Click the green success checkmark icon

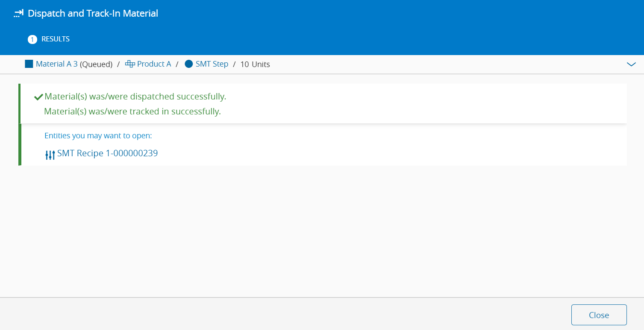(x=38, y=97)
